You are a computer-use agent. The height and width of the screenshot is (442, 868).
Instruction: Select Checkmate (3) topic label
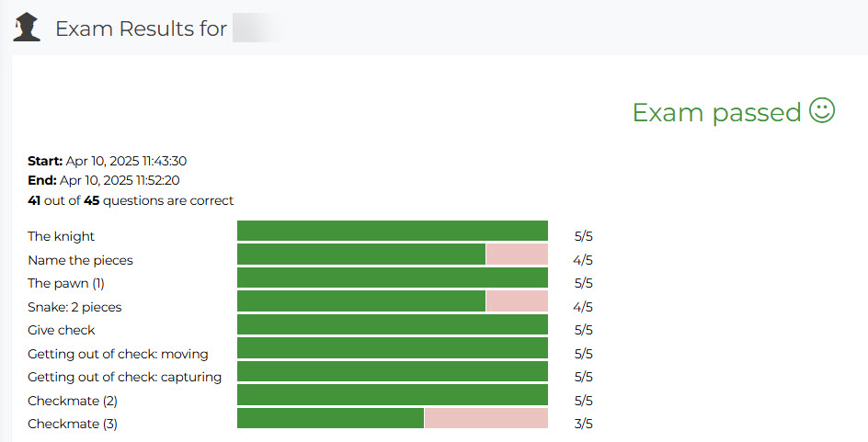[x=73, y=425]
